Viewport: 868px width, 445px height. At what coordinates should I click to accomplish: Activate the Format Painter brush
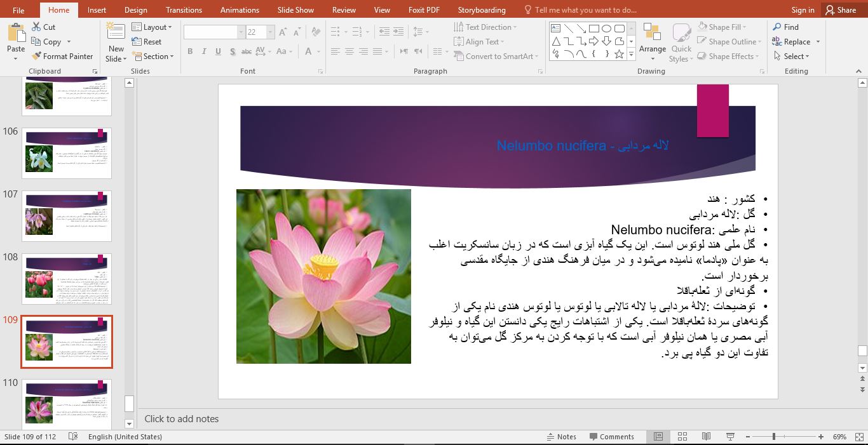(x=36, y=56)
